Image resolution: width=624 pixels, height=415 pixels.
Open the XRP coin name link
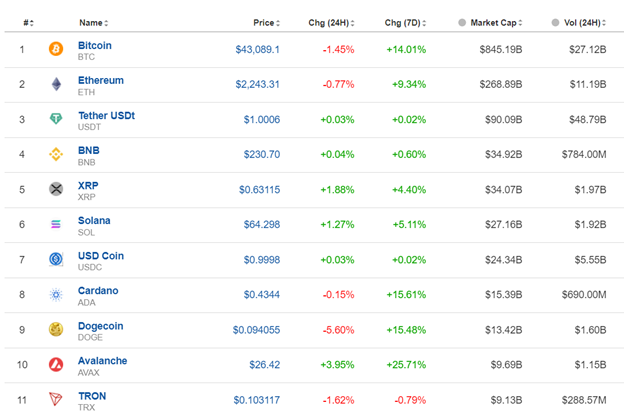[x=88, y=185]
